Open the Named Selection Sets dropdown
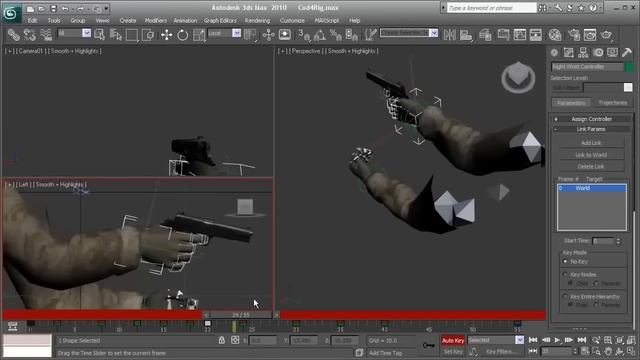 point(433,33)
